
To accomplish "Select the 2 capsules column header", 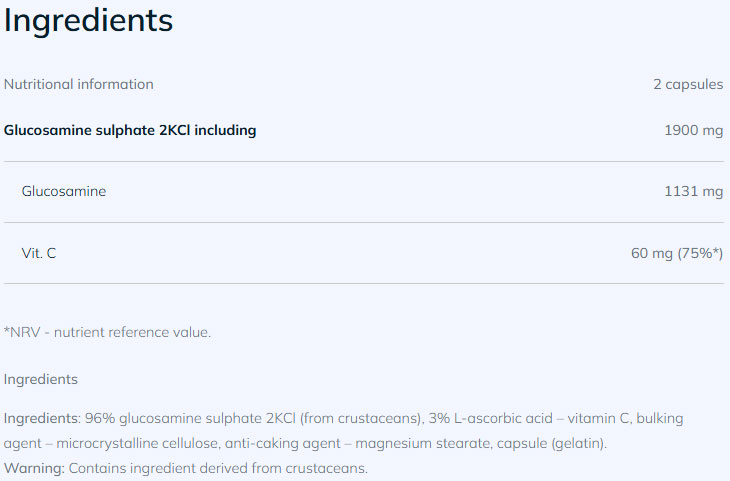I will click(688, 84).
